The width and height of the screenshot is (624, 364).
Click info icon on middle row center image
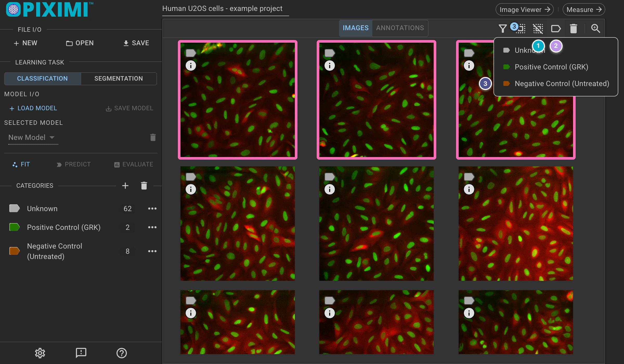click(330, 189)
